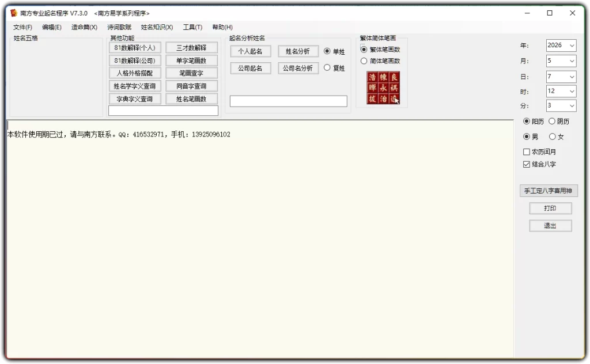The image size is (590, 364).
Task: Maximize the 南方专业起名程序 window
Action: coord(550,13)
